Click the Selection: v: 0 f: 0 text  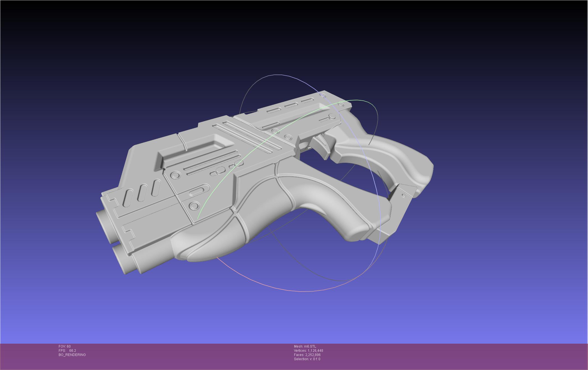click(x=307, y=359)
